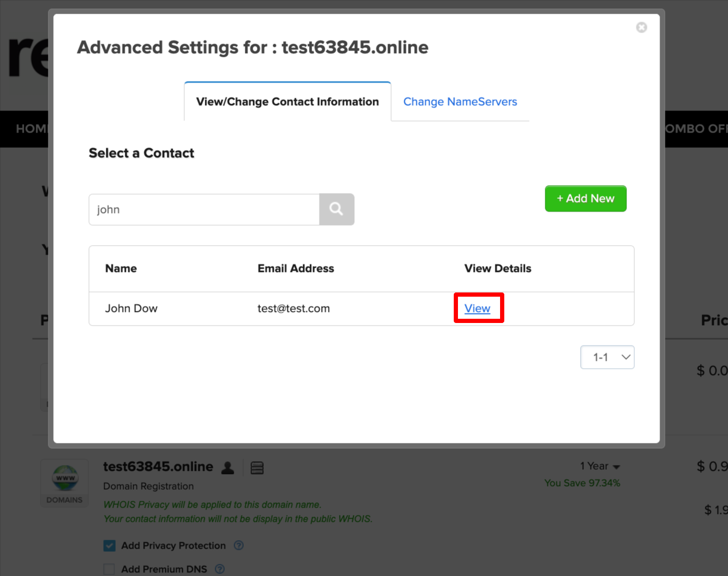This screenshot has width=728, height=576.
Task: Click the Email Address column header
Action: pyautogui.click(x=296, y=268)
